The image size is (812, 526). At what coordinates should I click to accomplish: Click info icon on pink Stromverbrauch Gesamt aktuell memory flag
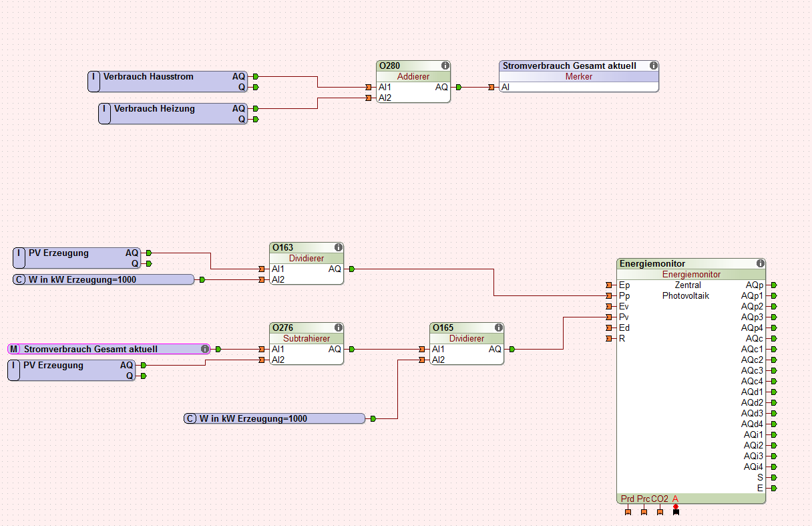click(x=204, y=349)
